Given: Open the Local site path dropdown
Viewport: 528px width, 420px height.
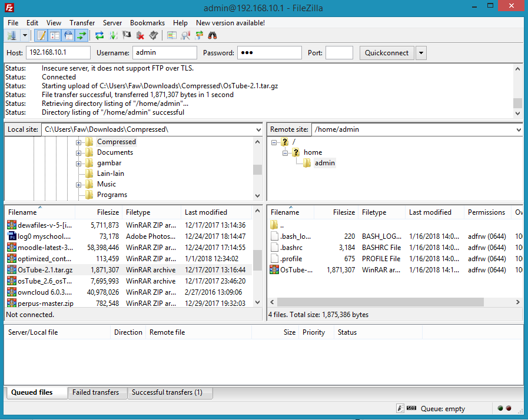Looking at the screenshot, I should click(x=258, y=129).
